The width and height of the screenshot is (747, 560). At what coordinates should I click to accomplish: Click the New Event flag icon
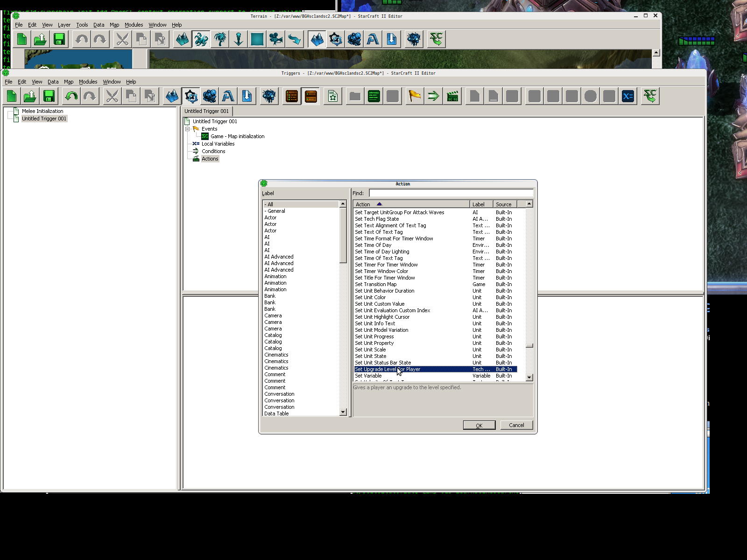[414, 96]
